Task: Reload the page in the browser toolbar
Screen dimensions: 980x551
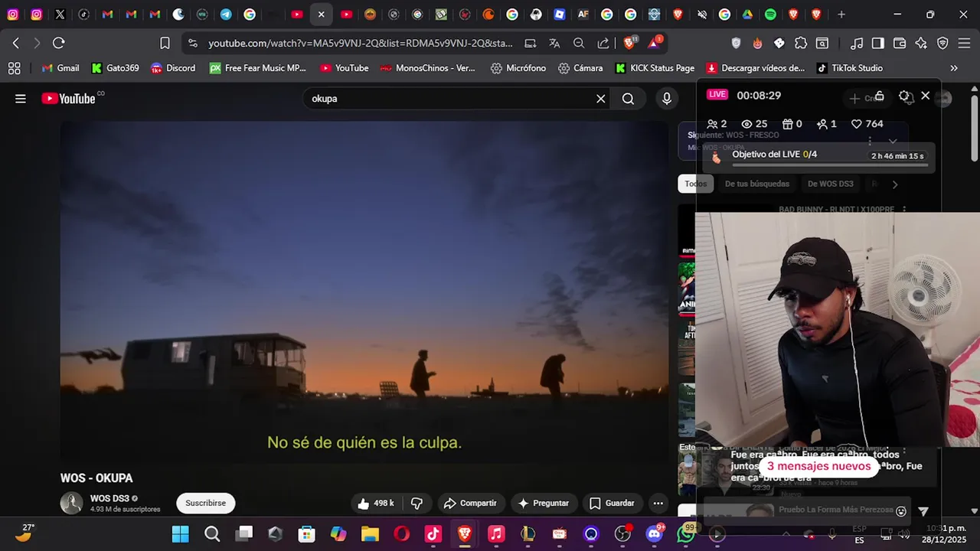Action: point(59,44)
